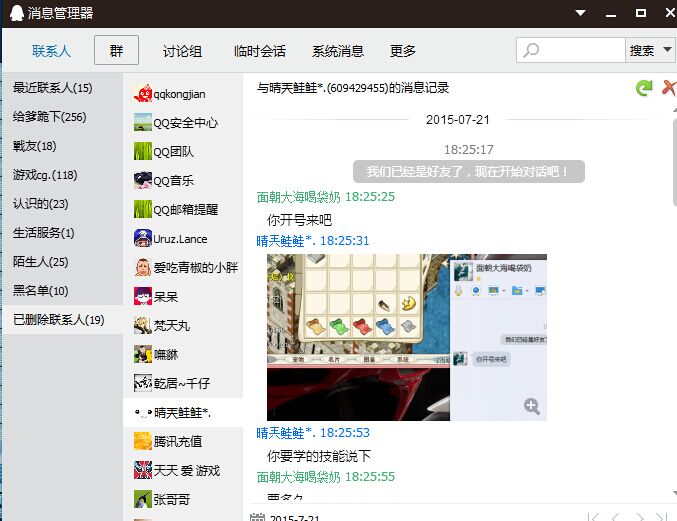
Task: Select the QQ音乐 contact icon
Action: 143,181
